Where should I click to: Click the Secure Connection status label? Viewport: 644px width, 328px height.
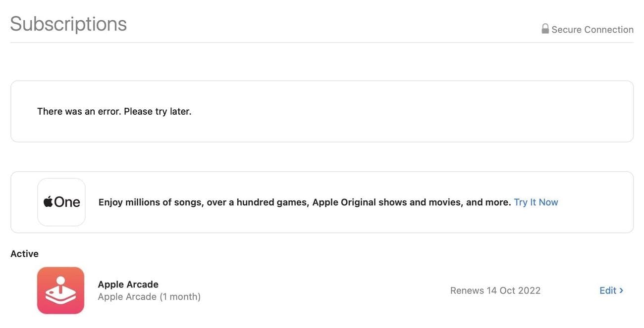(x=592, y=29)
